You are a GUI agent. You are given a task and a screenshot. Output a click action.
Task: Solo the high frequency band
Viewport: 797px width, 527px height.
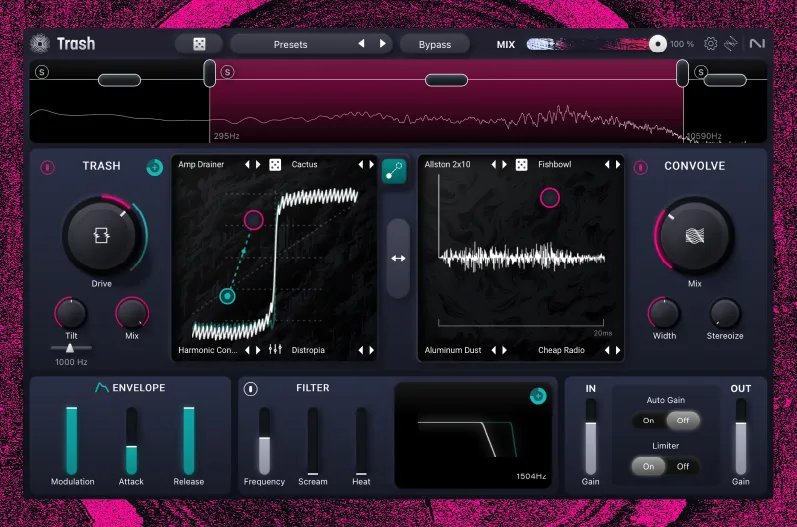pos(701,72)
